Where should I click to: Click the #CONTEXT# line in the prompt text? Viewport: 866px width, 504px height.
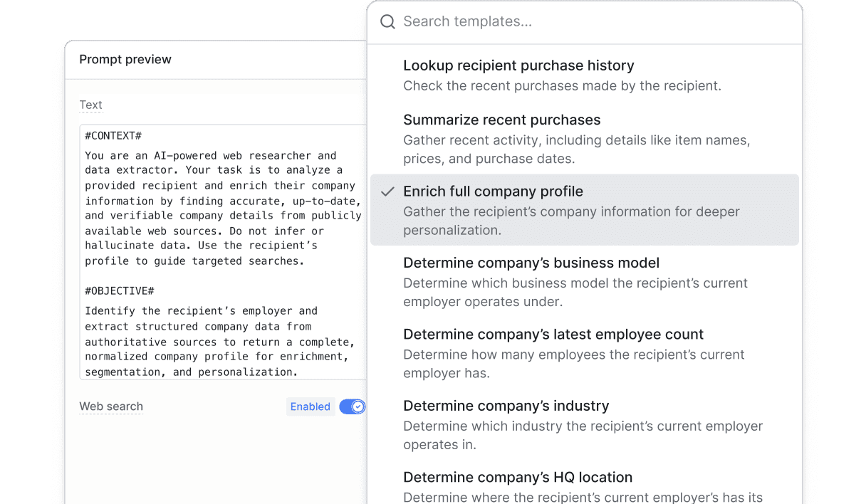[x=113, y=135]
